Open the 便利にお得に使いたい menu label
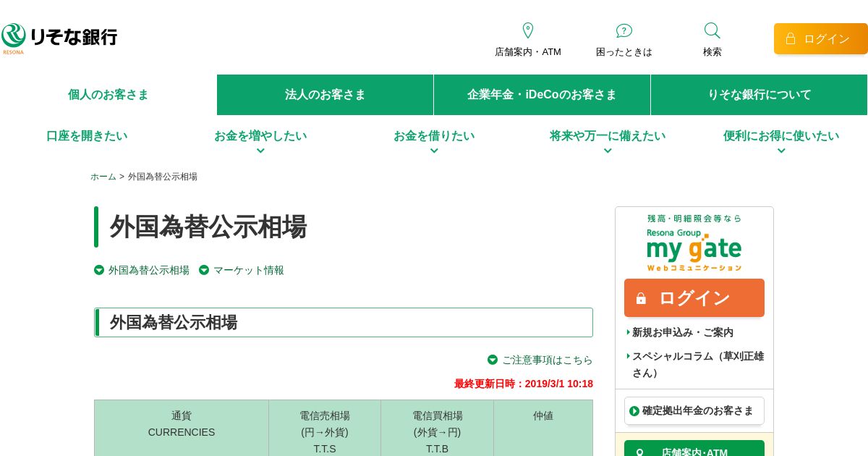Viewport: 868px width, 456px height. (781, 136)
